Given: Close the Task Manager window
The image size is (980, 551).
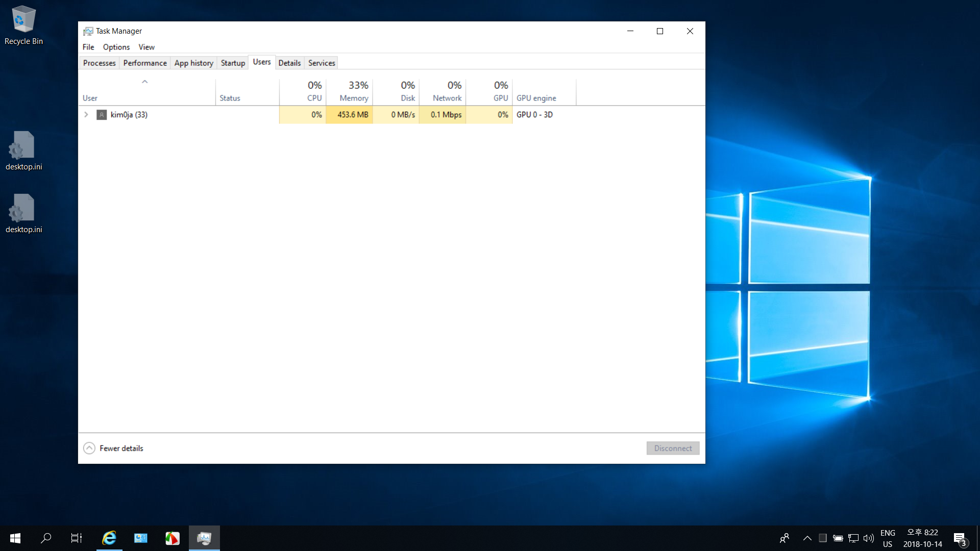Looking at the screenshot, I should tap(690, 31).
